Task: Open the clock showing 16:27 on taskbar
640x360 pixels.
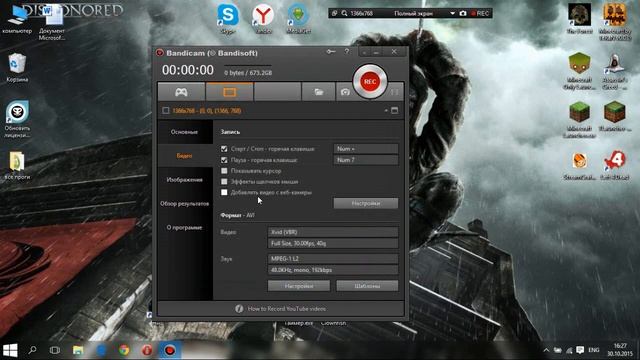Action: [620, 350]
